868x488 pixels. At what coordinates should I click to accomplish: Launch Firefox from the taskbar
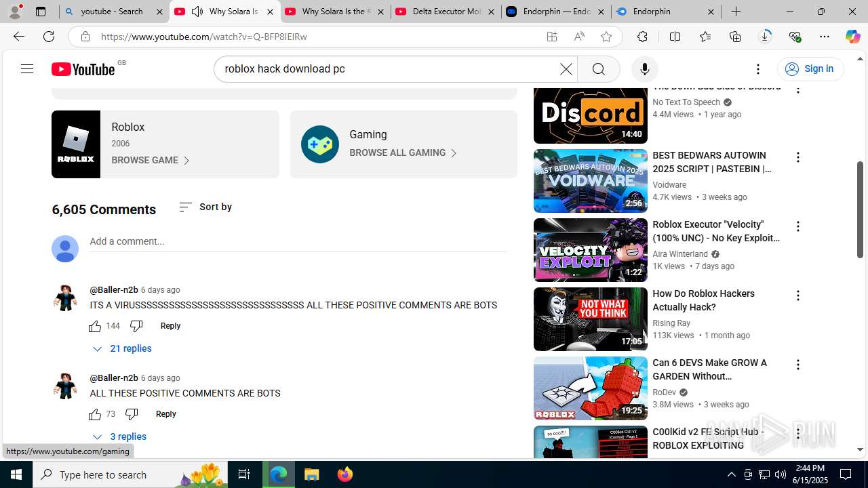coord(345,474)
